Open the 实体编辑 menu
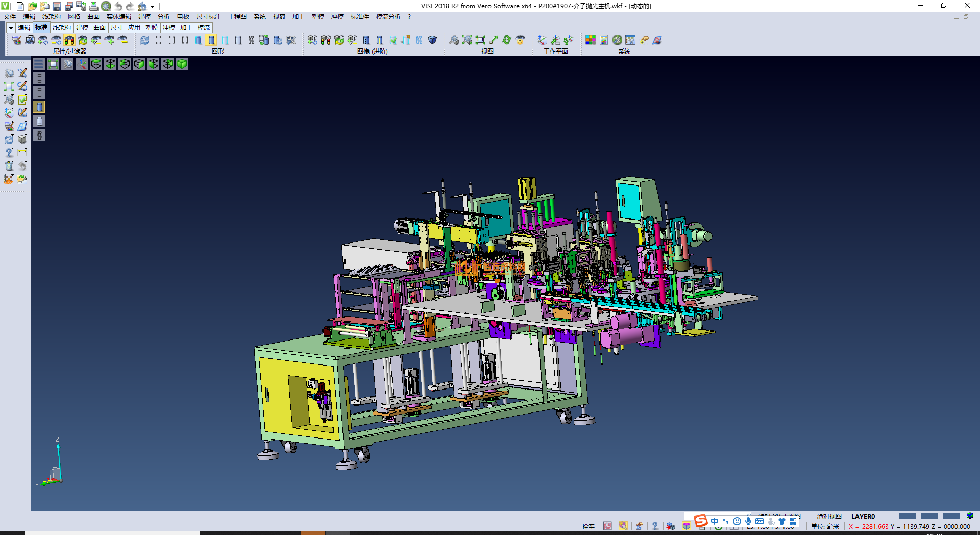The width and height of the screenshot is (980, 535). click(118, 17)
